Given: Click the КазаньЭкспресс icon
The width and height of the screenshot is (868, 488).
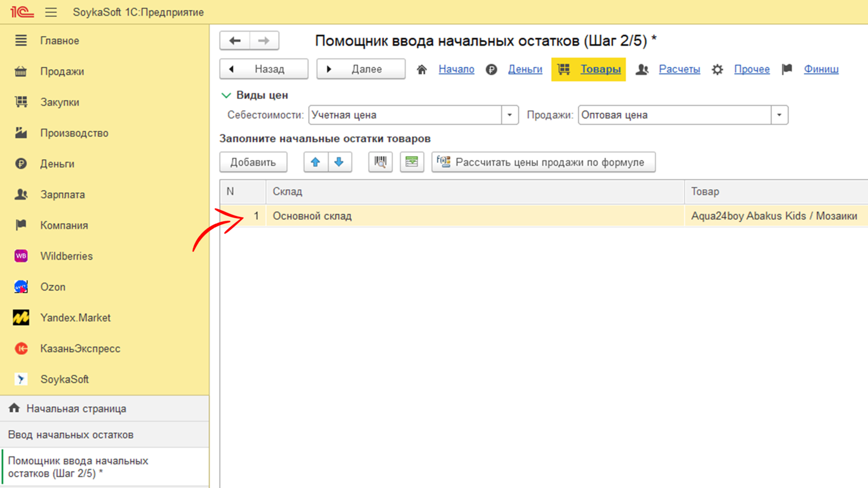Looking at the screenshot, I should pyautogui.click(x=21, y=348).
